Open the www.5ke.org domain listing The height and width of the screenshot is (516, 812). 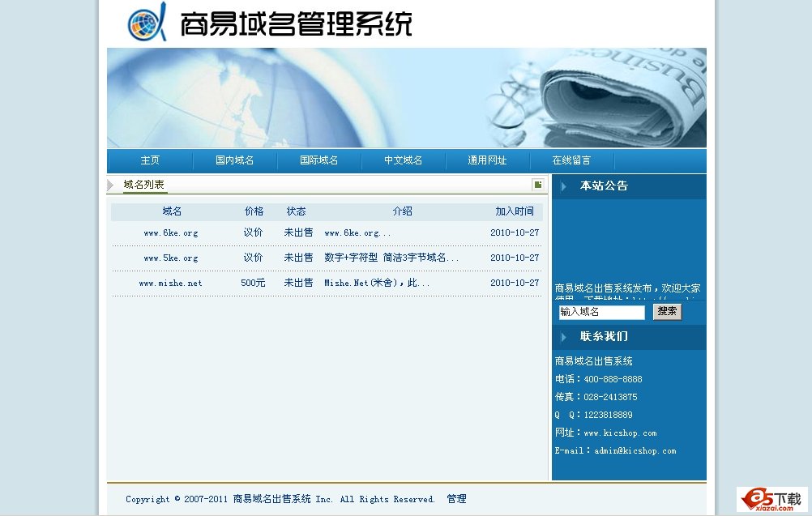[171, 258]
